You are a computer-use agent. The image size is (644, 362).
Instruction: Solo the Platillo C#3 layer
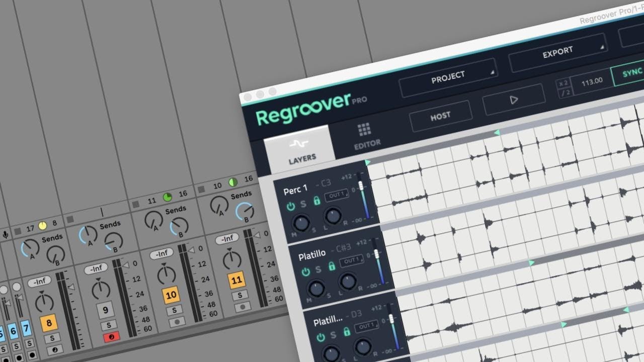318,269
